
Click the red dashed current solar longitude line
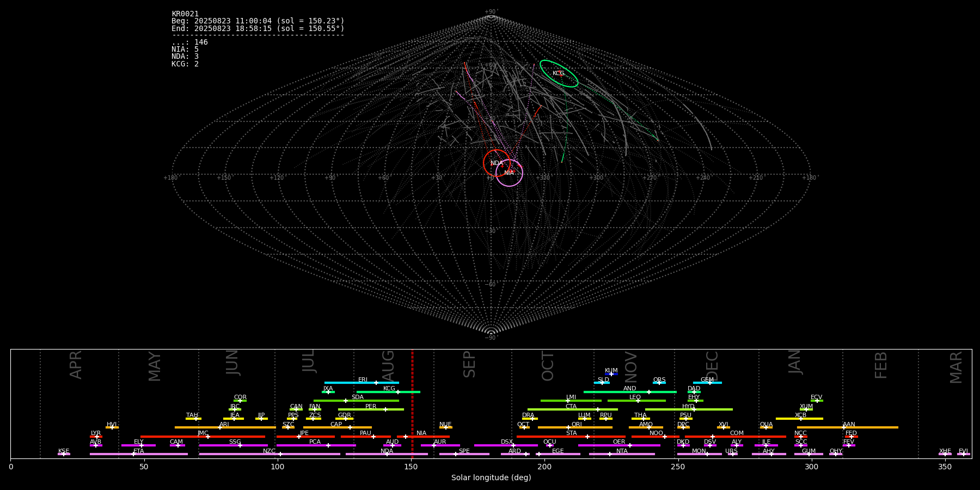(412, 403)
